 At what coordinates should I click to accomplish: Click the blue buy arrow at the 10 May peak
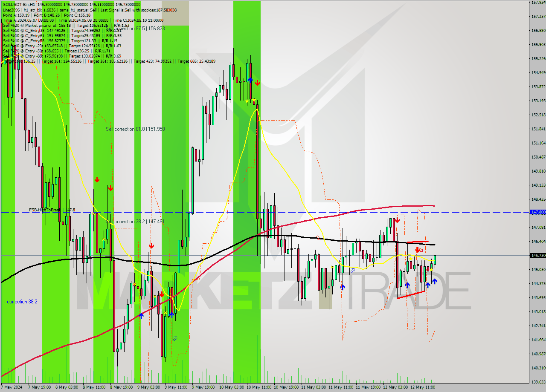point(250,80)
